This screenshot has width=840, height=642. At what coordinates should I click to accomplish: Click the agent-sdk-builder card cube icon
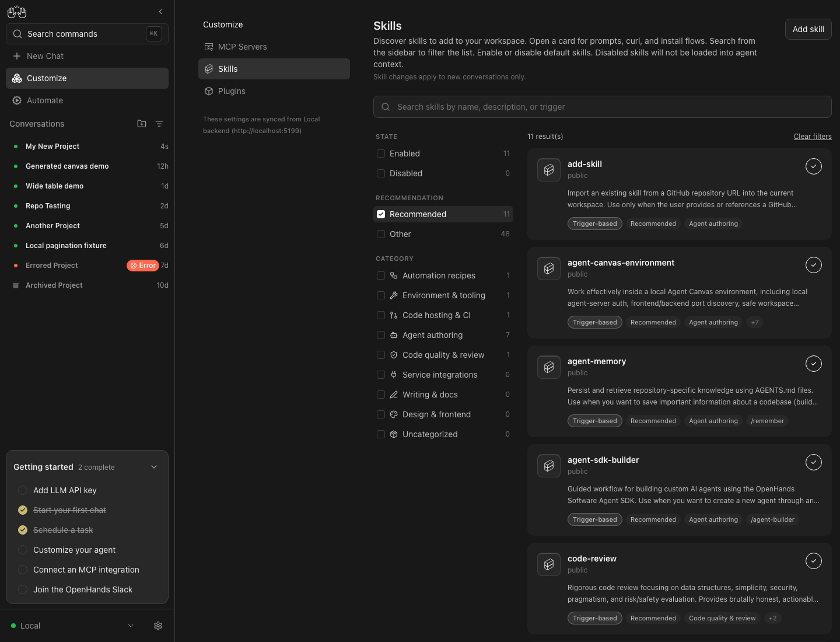click(549, 466)
